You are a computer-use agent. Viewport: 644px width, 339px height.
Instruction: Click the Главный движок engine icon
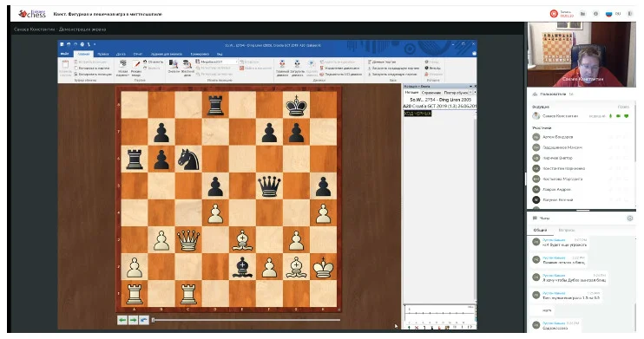(282, 63)
